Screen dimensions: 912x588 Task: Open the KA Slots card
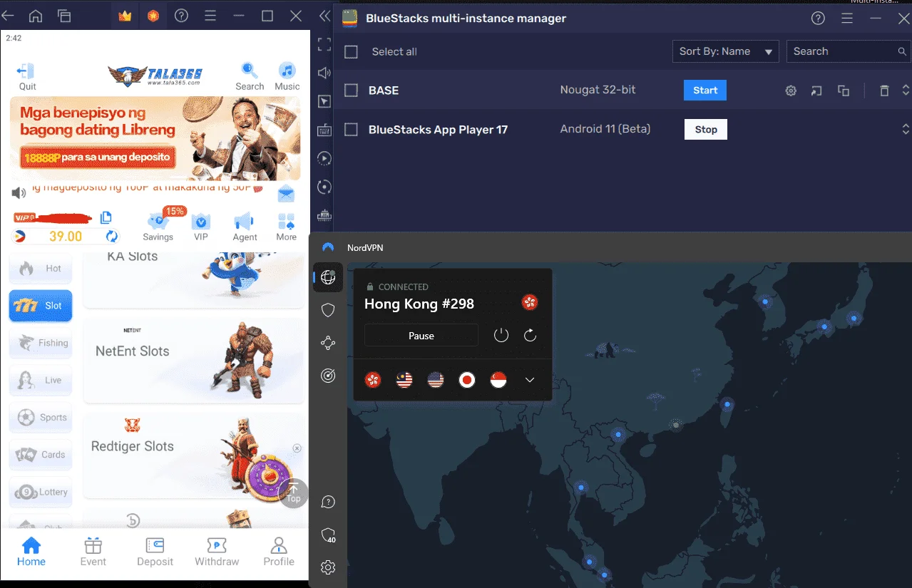click(193, 279)
